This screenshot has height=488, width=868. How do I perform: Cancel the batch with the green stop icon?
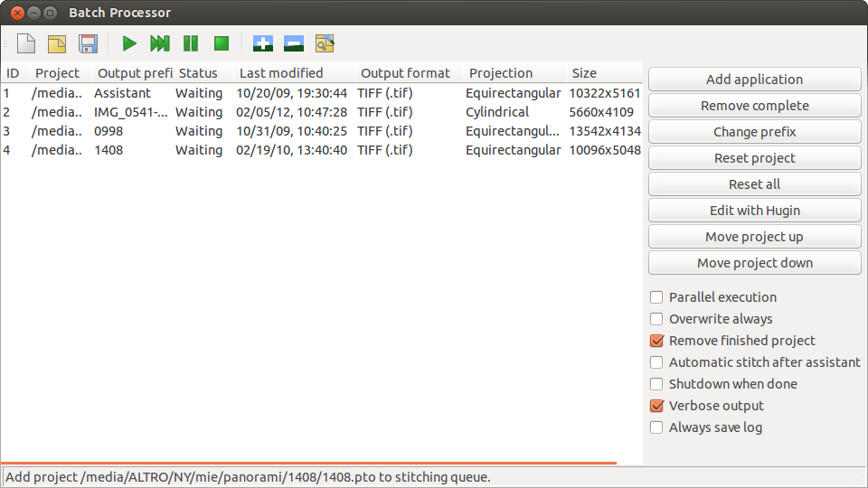coord(222,43)
